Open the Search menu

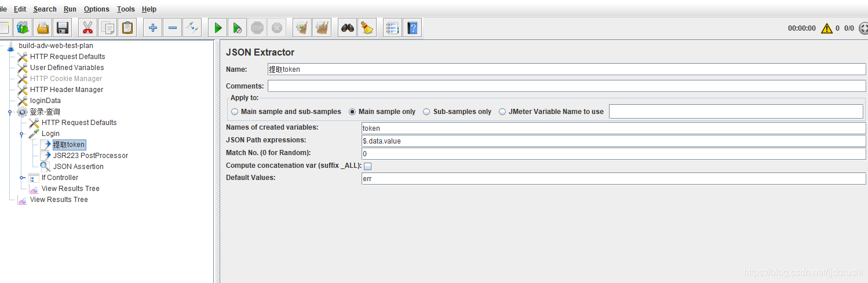[x=45, y=9]
